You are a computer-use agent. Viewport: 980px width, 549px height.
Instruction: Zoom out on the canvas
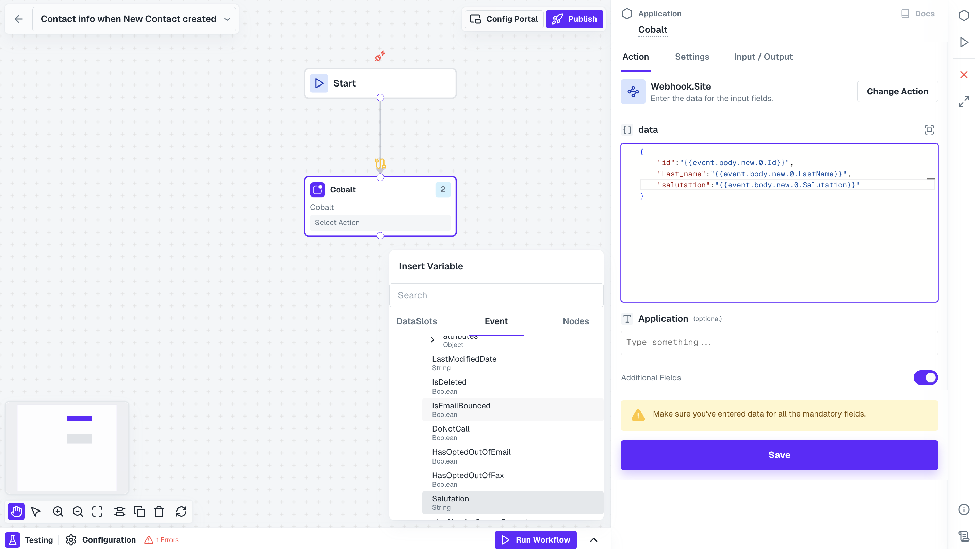(x=78, y=511)
